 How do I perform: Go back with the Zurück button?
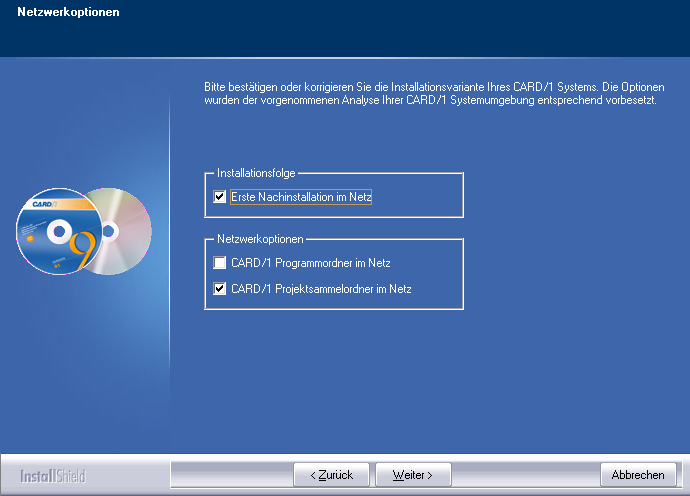(x=331, y=475)
